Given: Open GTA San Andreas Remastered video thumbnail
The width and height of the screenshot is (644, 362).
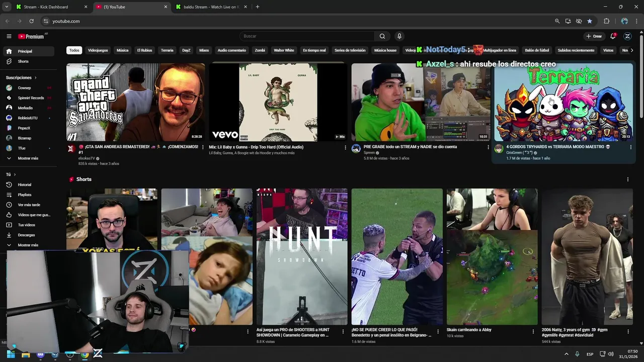Looking at the screenshot, I should click(135, 102).
